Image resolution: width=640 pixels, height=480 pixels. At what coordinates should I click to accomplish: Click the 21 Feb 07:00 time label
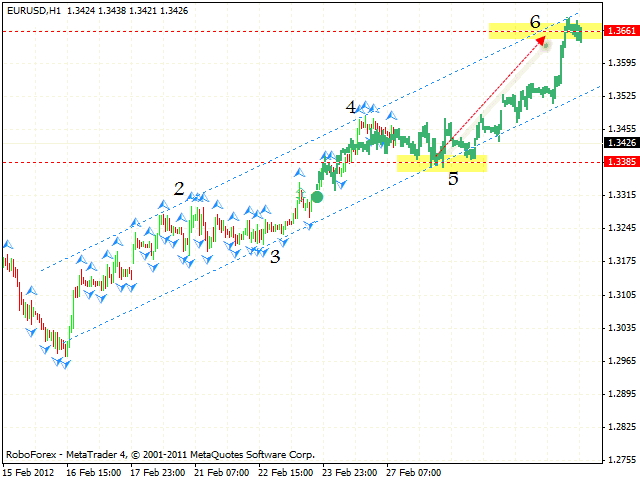tap(224, 471)
